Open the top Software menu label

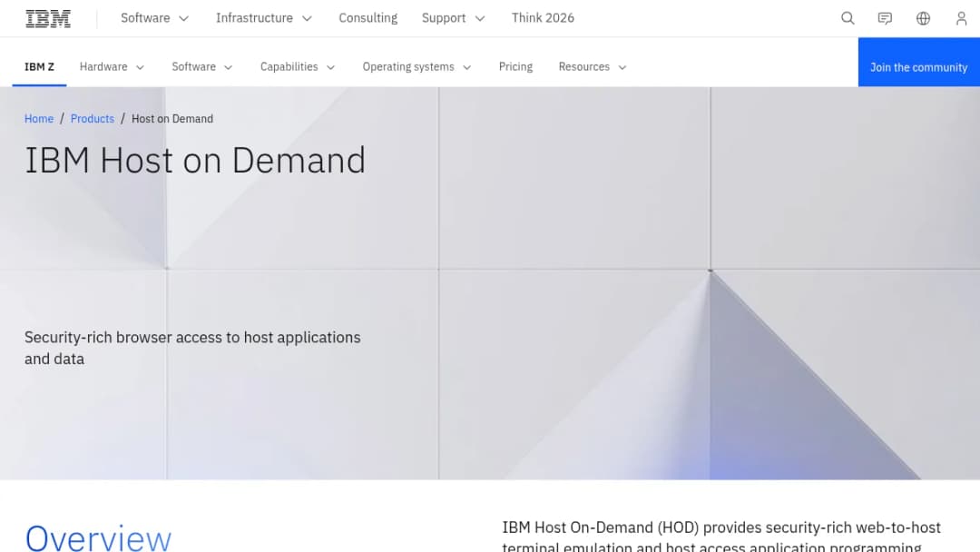(145, 18)
